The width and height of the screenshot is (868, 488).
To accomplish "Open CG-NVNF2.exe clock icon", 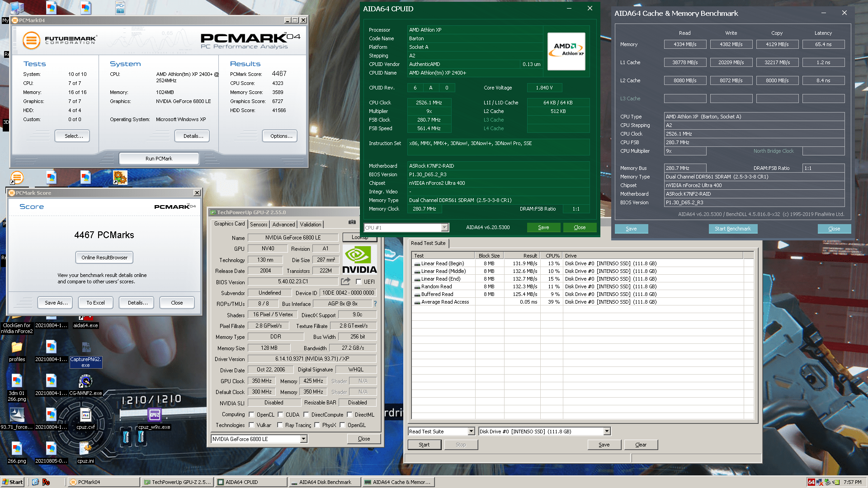I will click(x=85, y=382).
